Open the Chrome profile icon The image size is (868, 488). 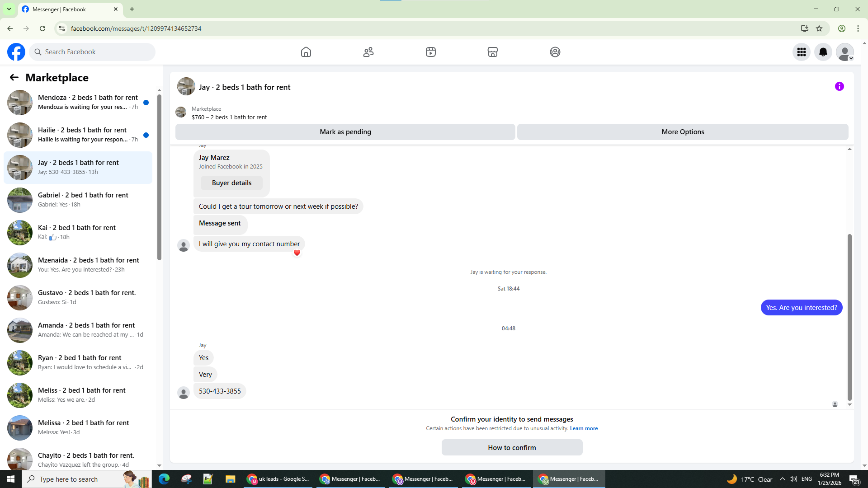click(x=842, y=28)
